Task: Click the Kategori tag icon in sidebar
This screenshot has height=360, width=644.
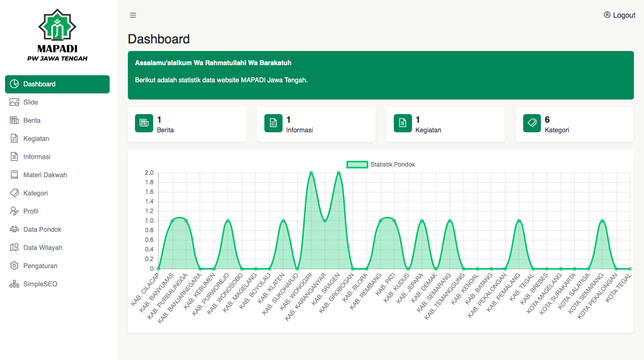Action: coord(14,193)
